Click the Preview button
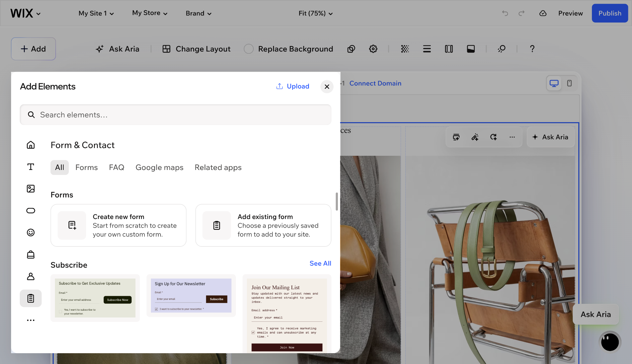Screen dimensions: 632x364 coord(570,13)
